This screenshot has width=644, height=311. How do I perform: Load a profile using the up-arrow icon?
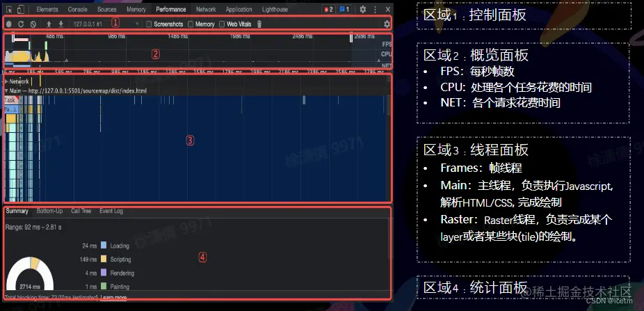click(49, 24)
